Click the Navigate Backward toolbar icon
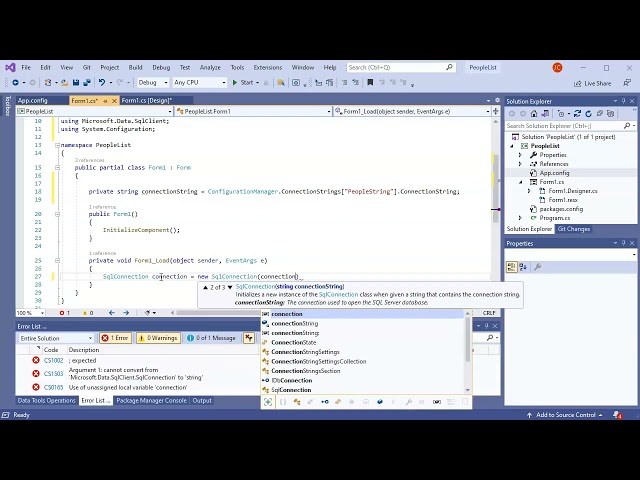This screenshot has height=480, width=640. [16, 83]
